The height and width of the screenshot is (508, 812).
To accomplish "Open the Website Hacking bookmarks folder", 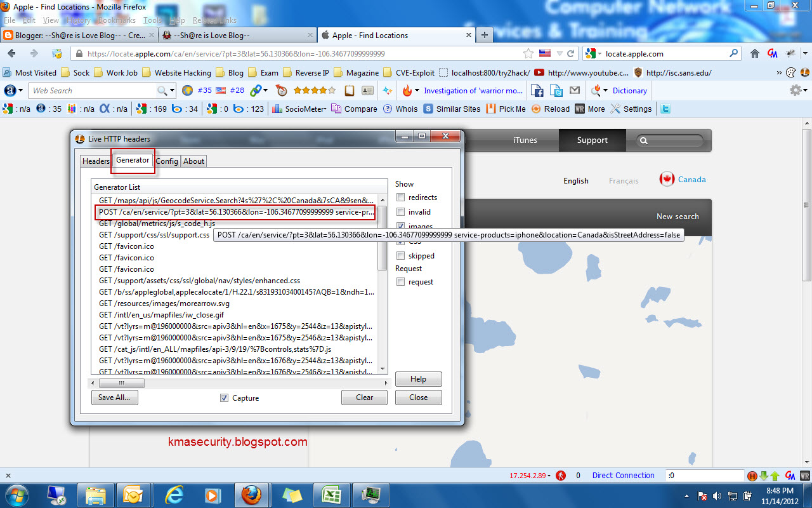I will coord(176,73).
